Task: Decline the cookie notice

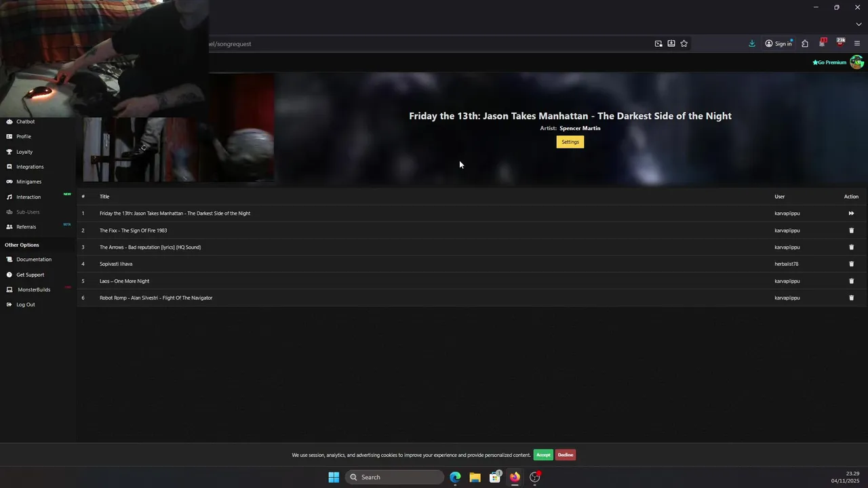Action: (566, 455)
